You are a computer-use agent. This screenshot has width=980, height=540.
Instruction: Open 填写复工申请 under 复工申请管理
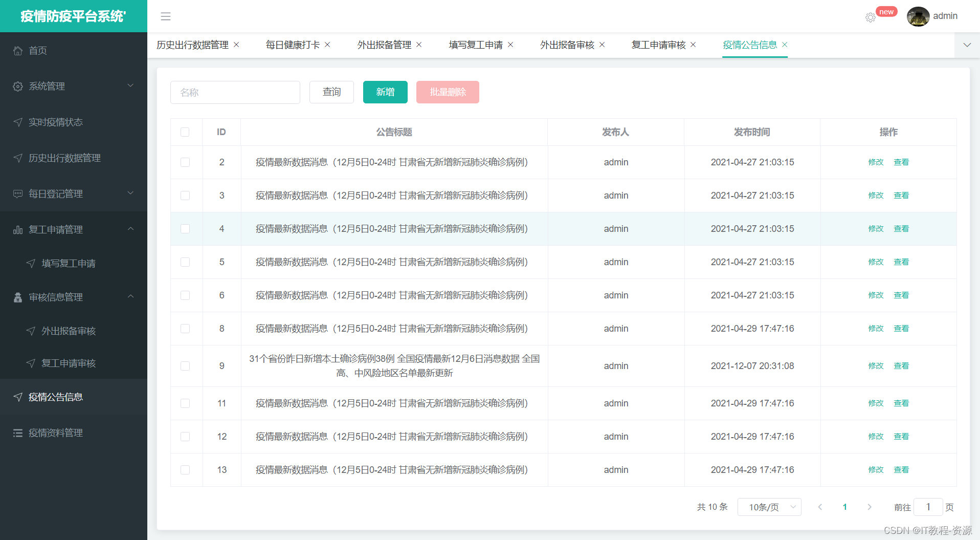[x=68, y=263]
